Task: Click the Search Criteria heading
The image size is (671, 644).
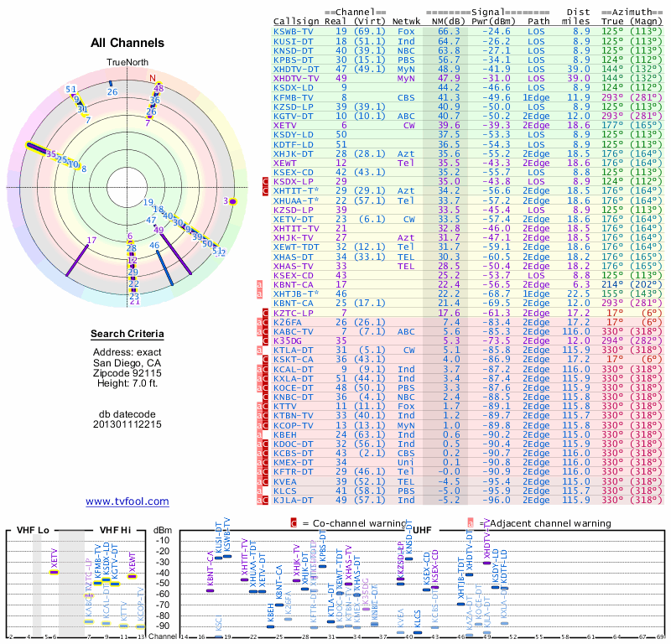Action: (127, 334)
